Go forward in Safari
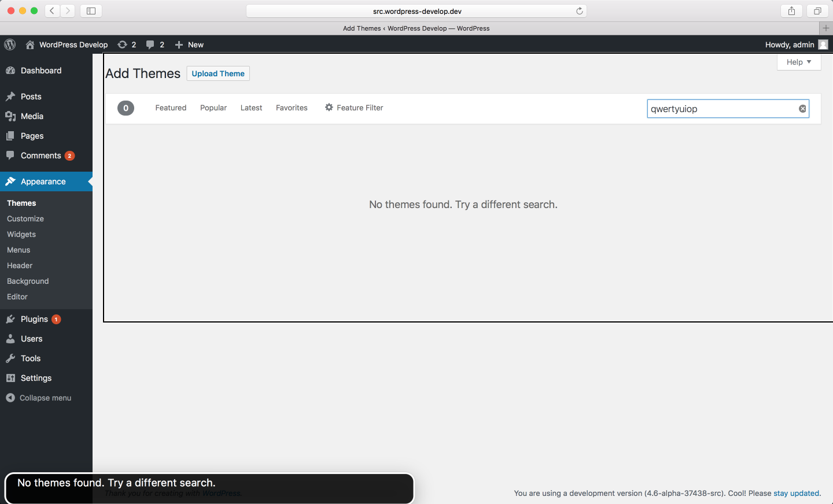Image resolution: width=833 pixels, height=504 pixels. (x=68, y=11)
